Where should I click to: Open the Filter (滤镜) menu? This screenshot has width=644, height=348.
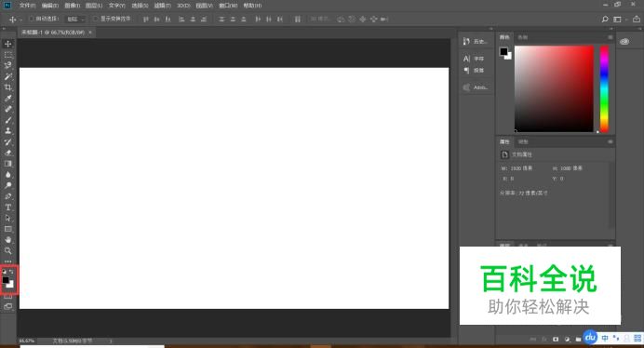click(x=162, y=6)
